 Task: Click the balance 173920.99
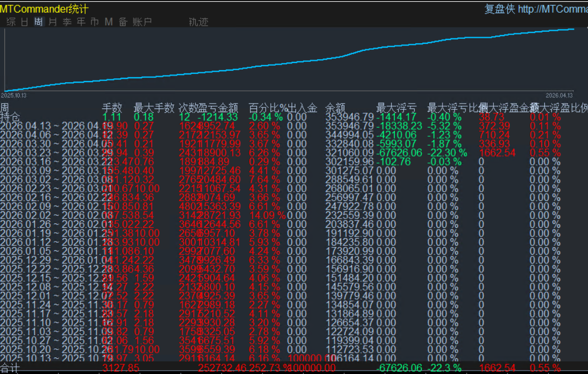350,251
